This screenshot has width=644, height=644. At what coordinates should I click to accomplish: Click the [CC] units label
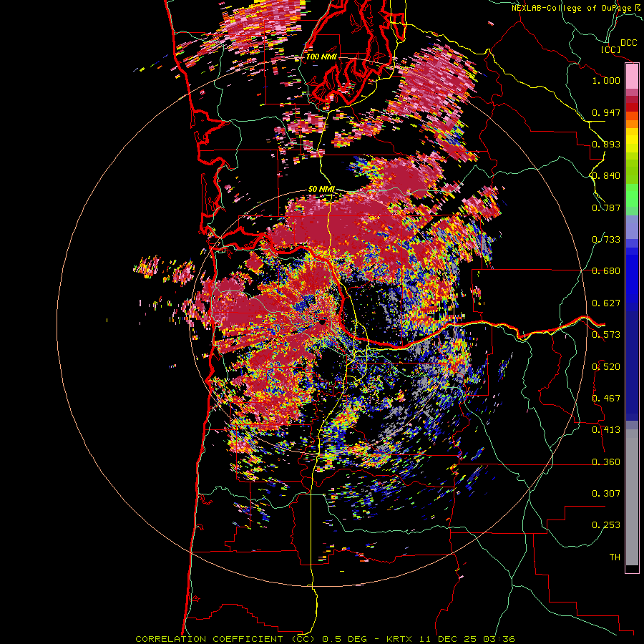point(610,49)
